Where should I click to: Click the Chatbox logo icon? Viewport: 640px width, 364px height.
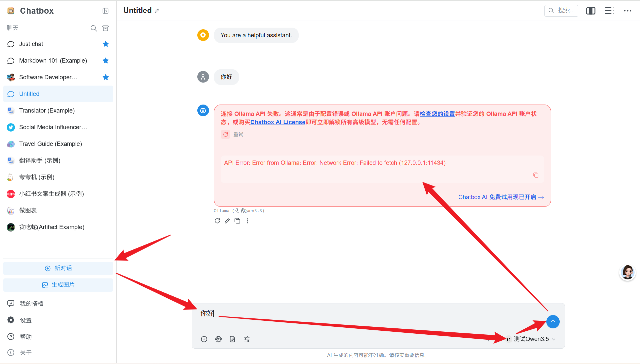click(11, 11)
